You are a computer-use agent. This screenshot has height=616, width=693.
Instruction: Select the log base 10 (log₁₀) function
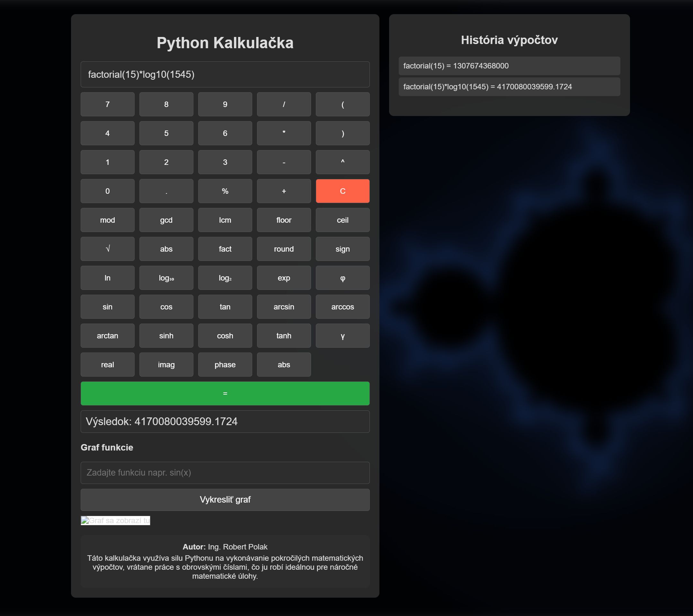pyautogui.click(x=166, y=278)
